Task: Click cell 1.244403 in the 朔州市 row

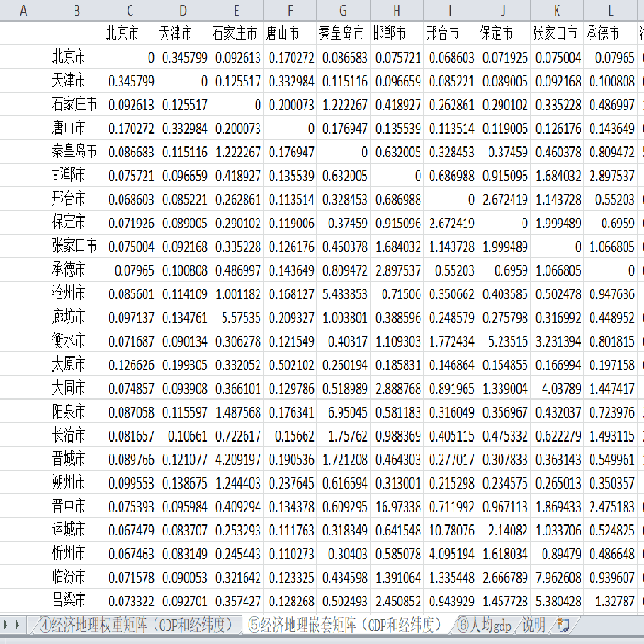Action: 236,482
